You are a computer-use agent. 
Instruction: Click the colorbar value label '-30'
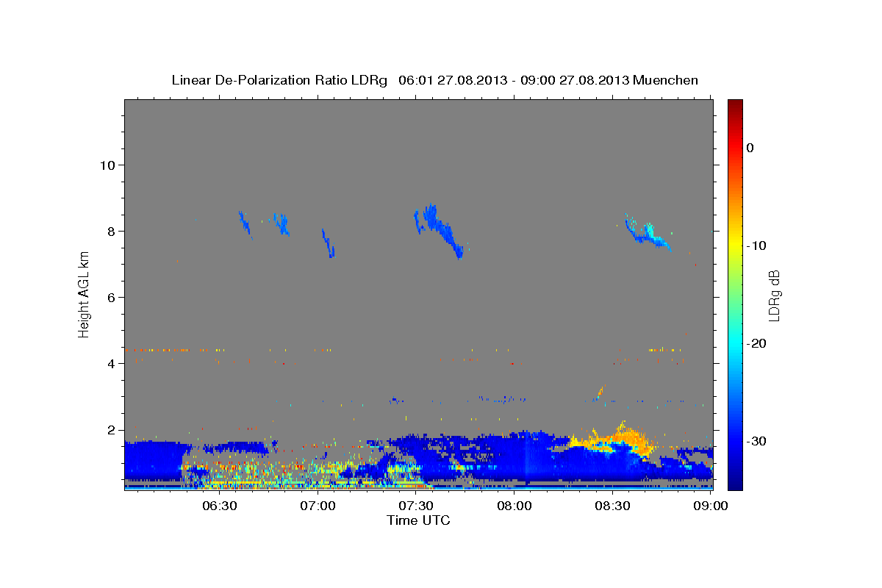point(757,441)
